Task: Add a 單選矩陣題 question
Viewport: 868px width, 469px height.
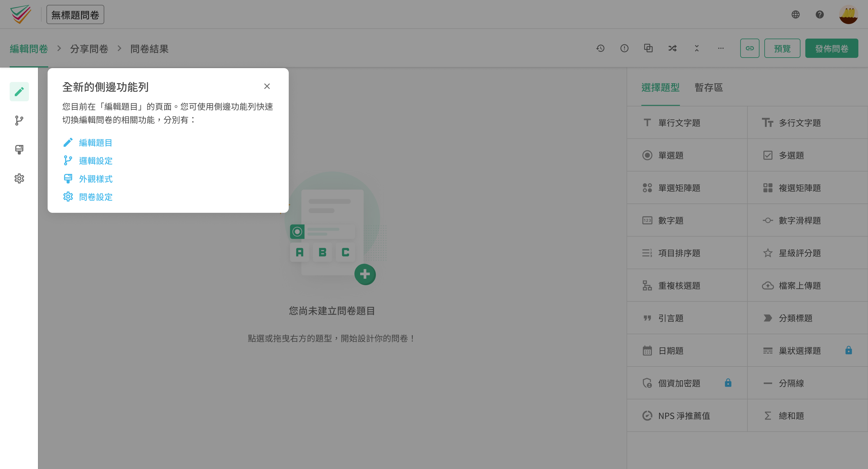Action: pyautogui.click(x=687, y=188)
